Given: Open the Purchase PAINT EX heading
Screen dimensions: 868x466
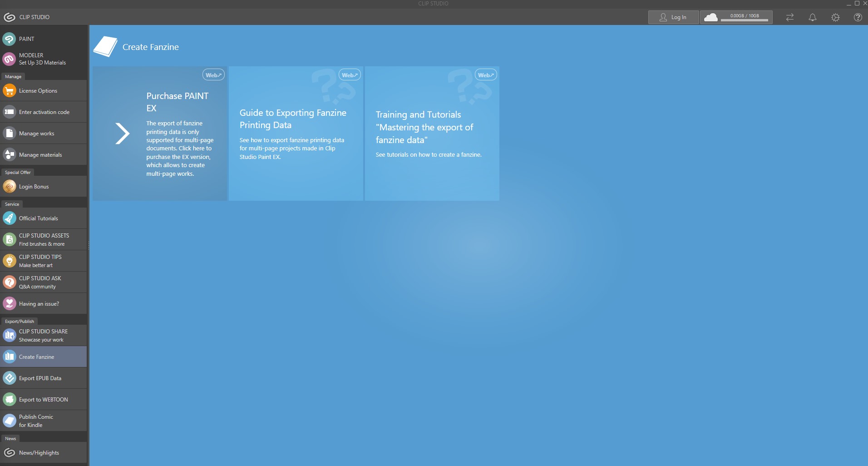Looking at the screenshot, I should tap(178, 102).
